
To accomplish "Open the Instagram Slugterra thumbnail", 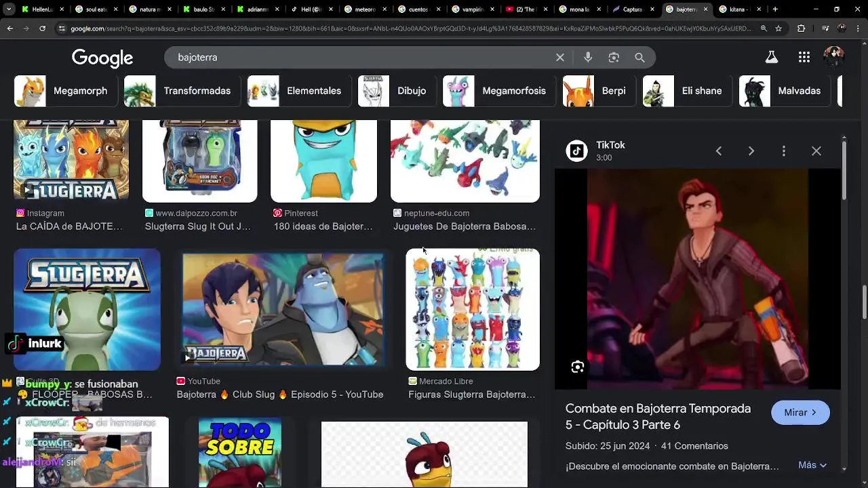I will coord(71,161).
